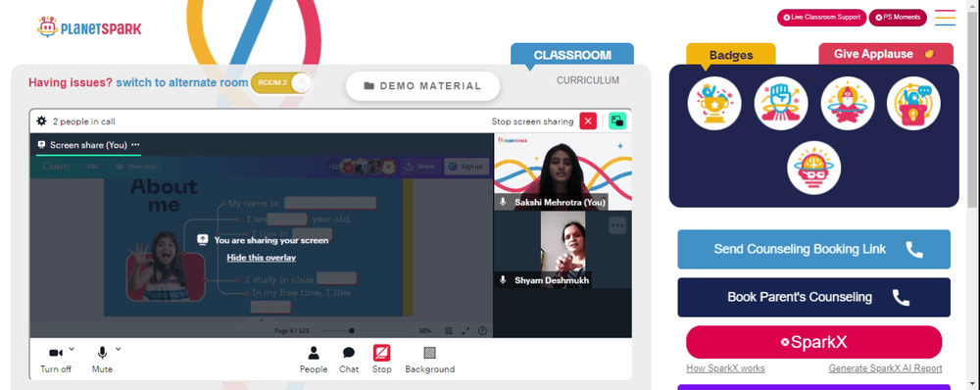Click the red Stop share icon in bottom toolbar
The height and width of the screenshot is (390, 980).
click(382, 353)
